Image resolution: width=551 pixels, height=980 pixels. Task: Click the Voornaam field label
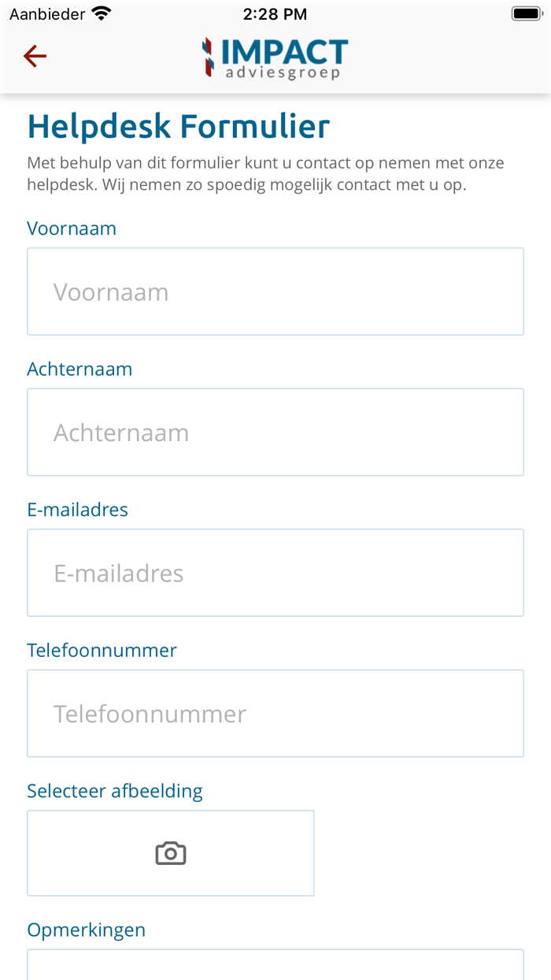[72, 228]
